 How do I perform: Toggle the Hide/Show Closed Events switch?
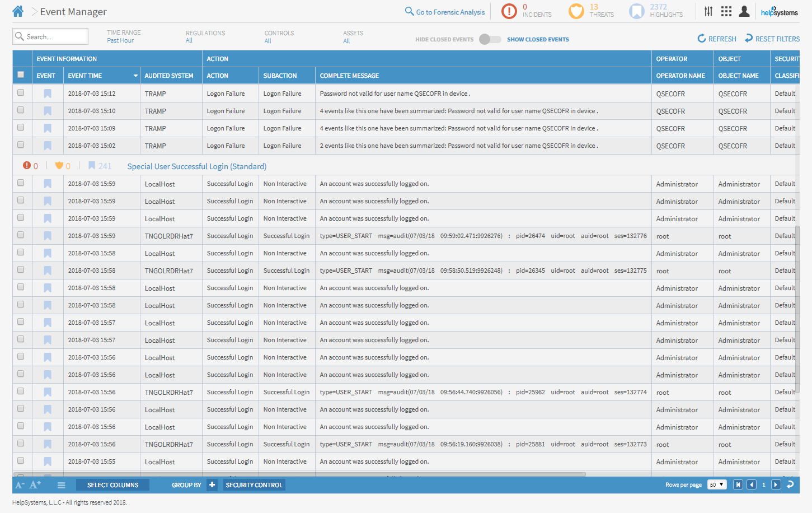(490, 39)
